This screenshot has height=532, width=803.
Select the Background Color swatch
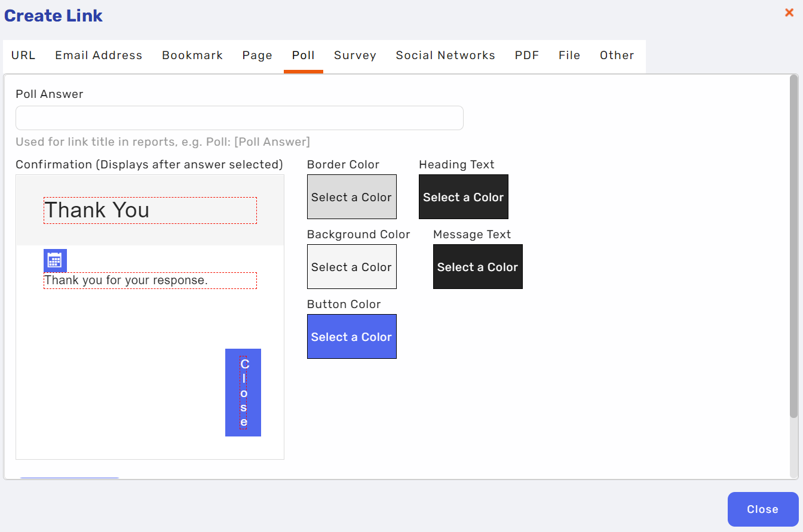point(352,267)
